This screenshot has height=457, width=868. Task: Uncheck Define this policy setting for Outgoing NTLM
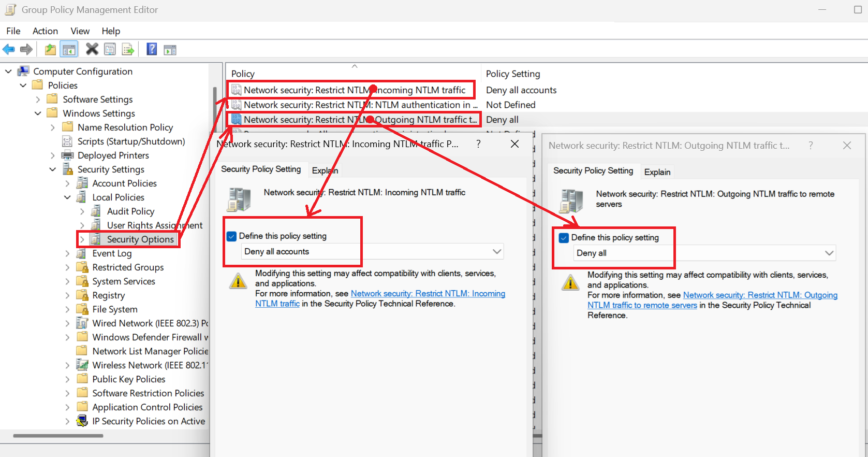pos(564,238)
